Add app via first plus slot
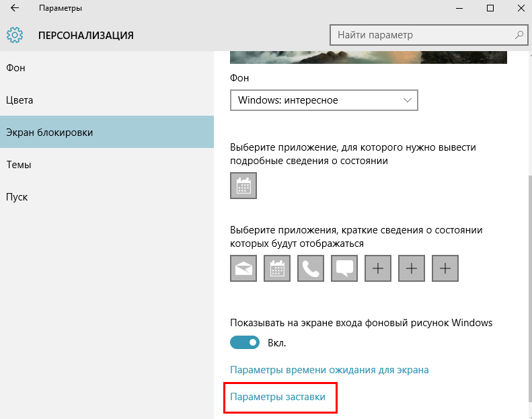The image size is (532, 419). (377, 268)
